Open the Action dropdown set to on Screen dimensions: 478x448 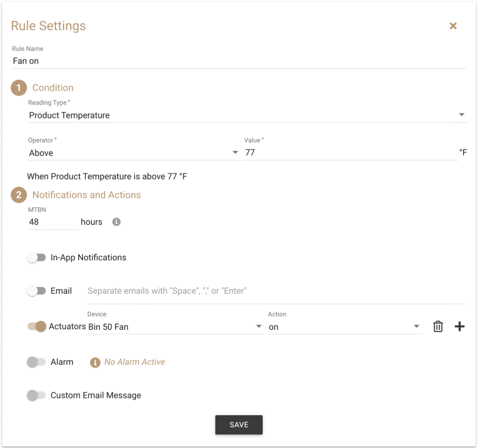pos(345,327)
